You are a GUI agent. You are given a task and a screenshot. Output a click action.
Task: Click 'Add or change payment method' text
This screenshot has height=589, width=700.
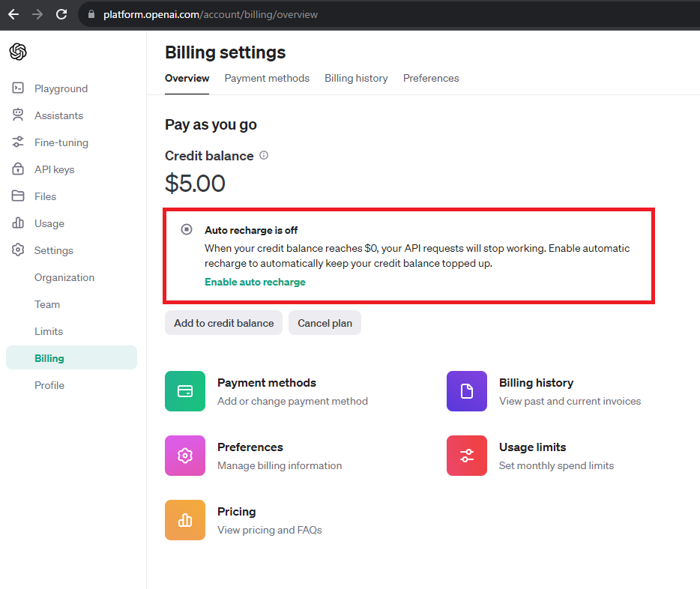(292, 401)
